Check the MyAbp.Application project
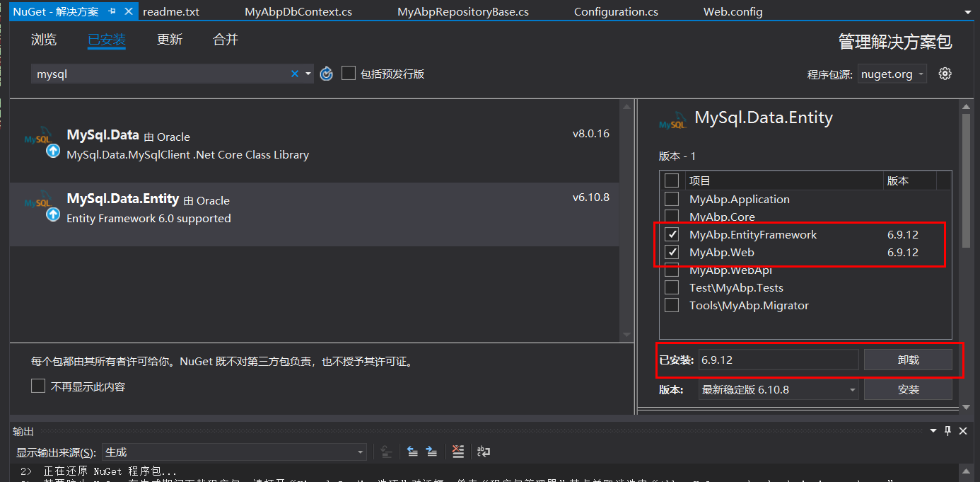 coord(672,199)
